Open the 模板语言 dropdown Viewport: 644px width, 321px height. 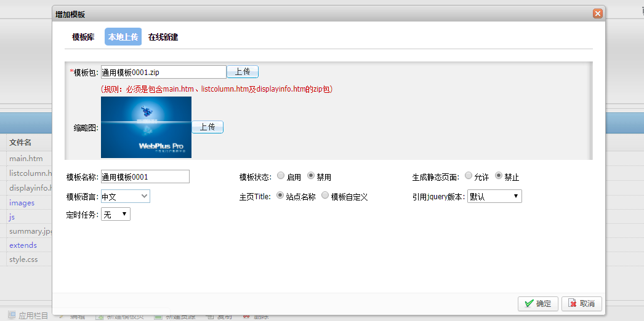(125, 196)
